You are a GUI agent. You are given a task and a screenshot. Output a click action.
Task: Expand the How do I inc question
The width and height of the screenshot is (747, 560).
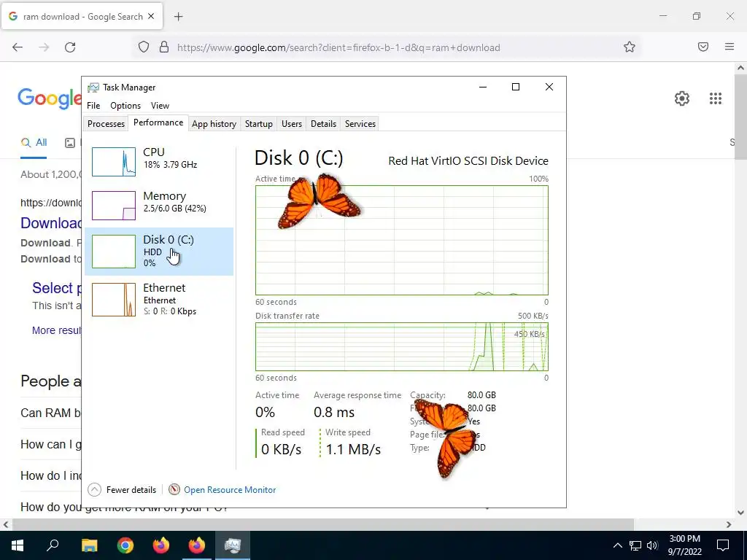(51, 475)
